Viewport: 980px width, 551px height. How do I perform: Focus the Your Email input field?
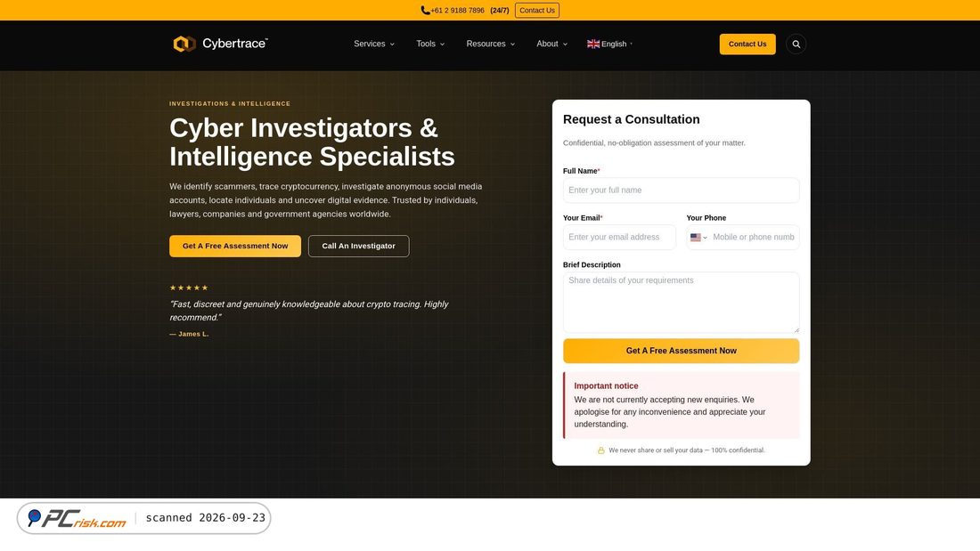click(619, 238)
